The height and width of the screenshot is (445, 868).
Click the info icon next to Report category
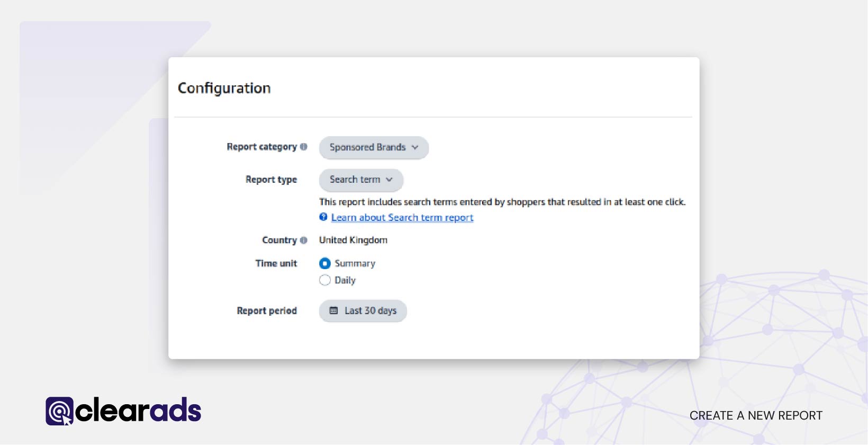tap(304, 147)
